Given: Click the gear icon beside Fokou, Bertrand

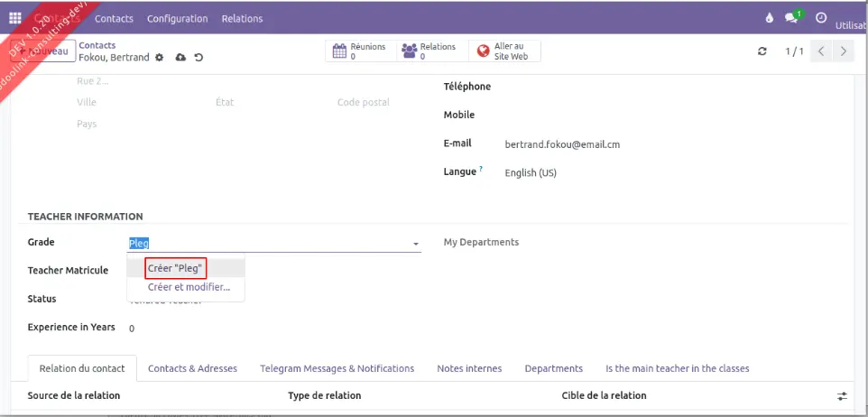Looking at the screenshot, I should pos(160,58).
